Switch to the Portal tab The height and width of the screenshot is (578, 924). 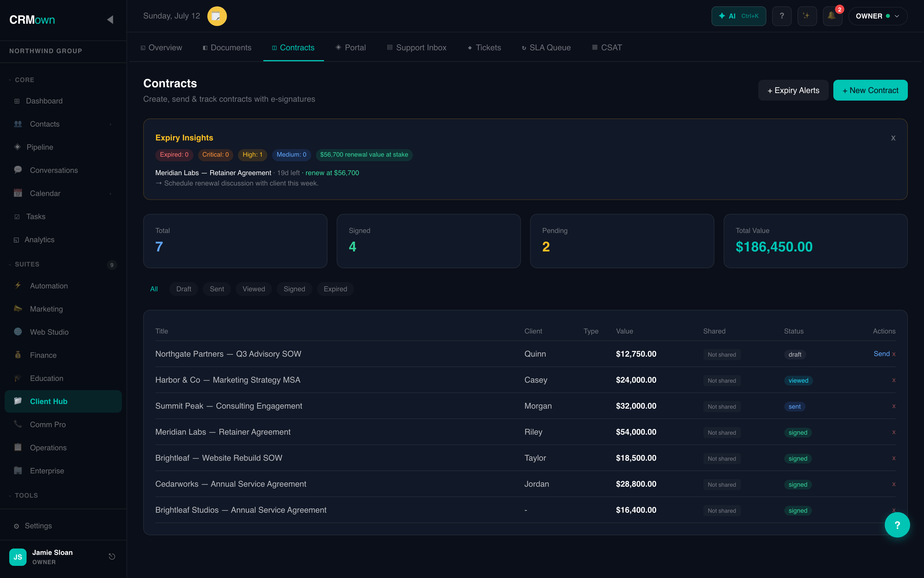pos(351,47)
